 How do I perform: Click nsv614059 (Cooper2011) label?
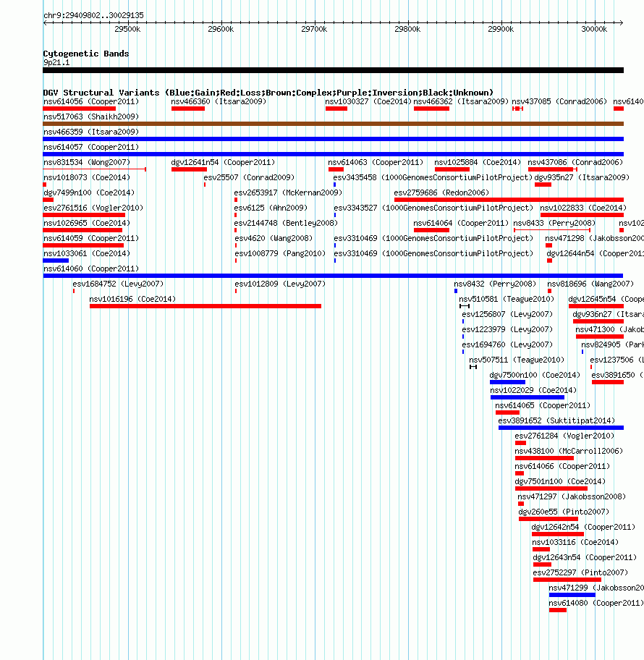coord(91,238)
